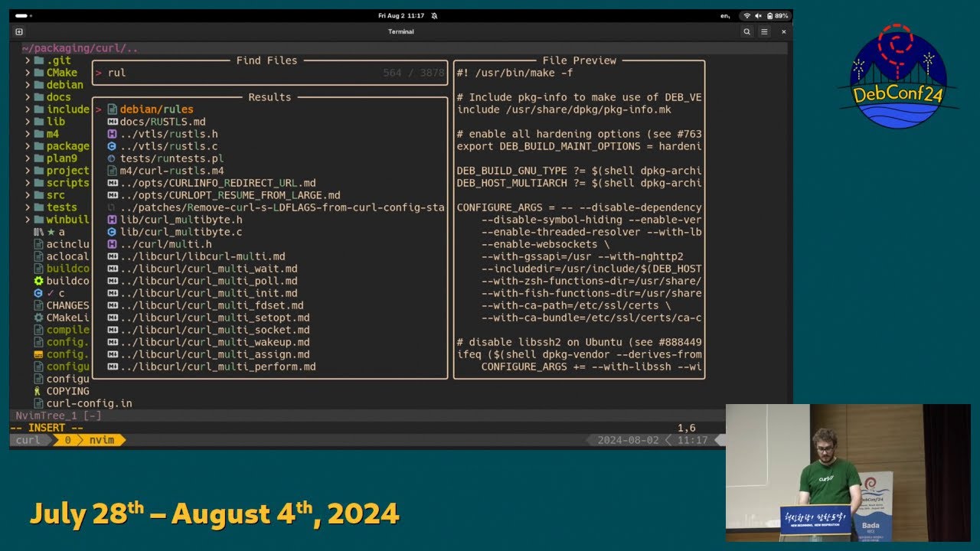Select the tests/runtests.pl result
Viewport: 980px width, 551px height.
point(171,158)
